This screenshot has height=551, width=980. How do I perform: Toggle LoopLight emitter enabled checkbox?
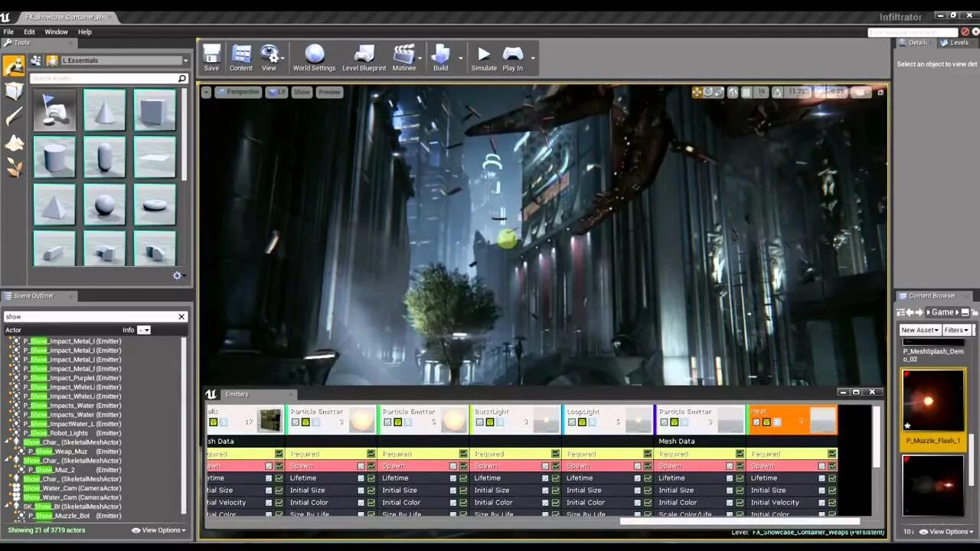572,422
